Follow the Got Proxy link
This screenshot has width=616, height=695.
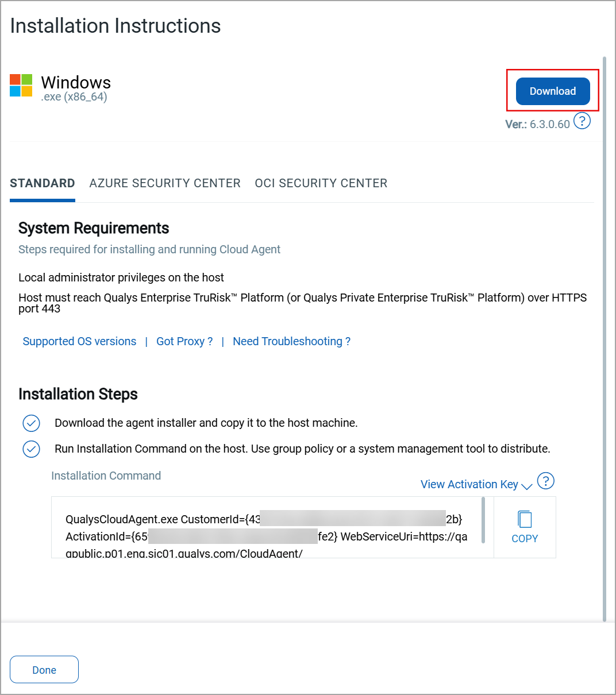(184, 341)
